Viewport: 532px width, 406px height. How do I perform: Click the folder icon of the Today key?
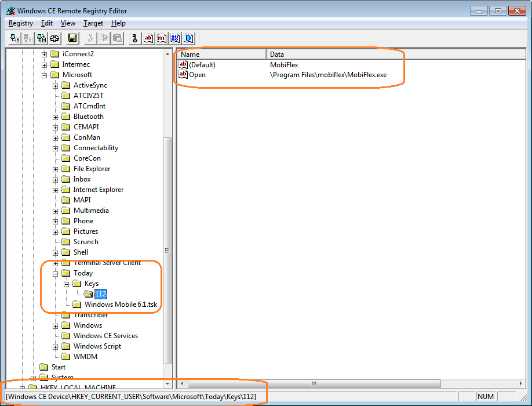pyautogui.click(x=66, y=273)
